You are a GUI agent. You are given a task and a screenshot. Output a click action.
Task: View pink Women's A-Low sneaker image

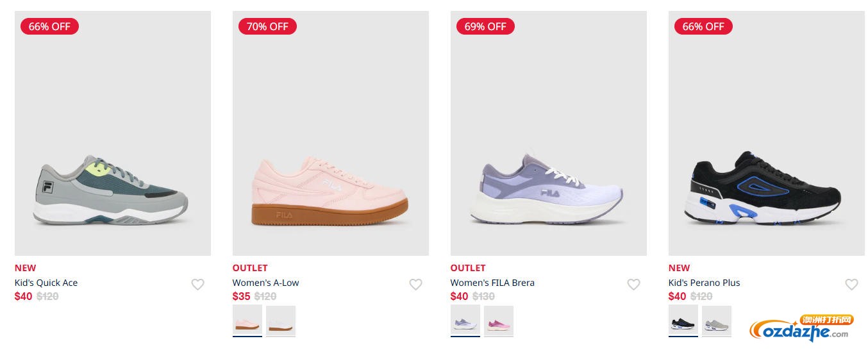coord(331,133)
